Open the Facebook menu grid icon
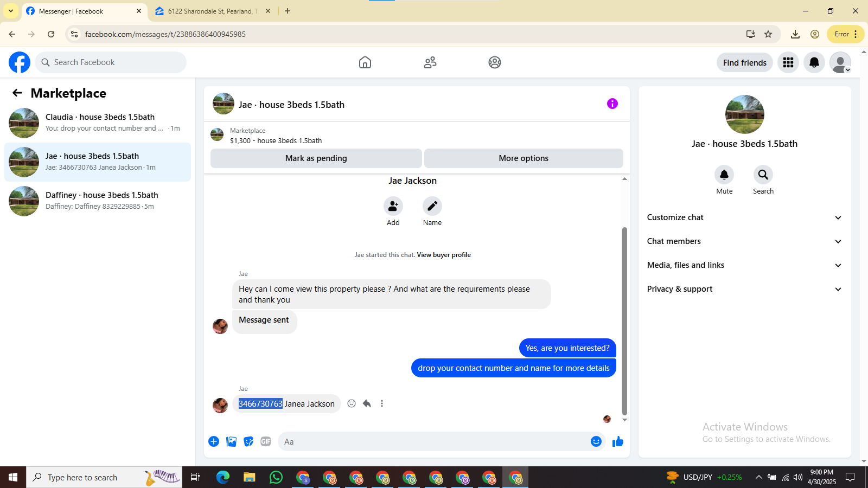The image size is (868, 488). pos(788,62)
